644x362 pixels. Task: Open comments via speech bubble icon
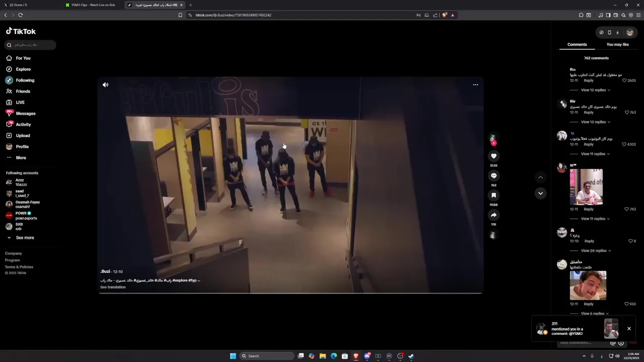(494, 176)
